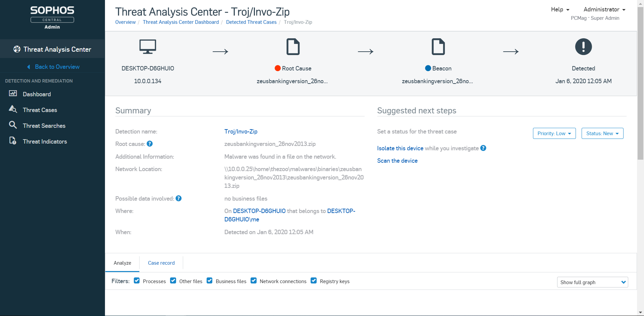Click the root cause zip filename text
Screen dimensions: 644x316
(270, 144)
